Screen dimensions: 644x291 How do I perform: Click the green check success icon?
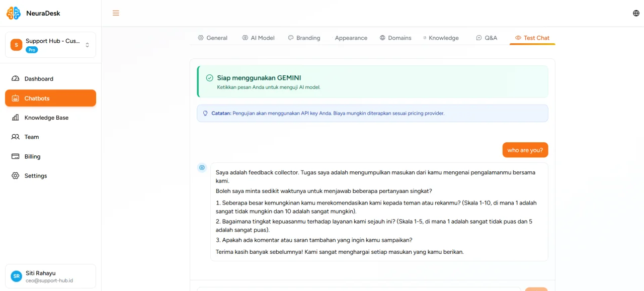click(210, 78)
